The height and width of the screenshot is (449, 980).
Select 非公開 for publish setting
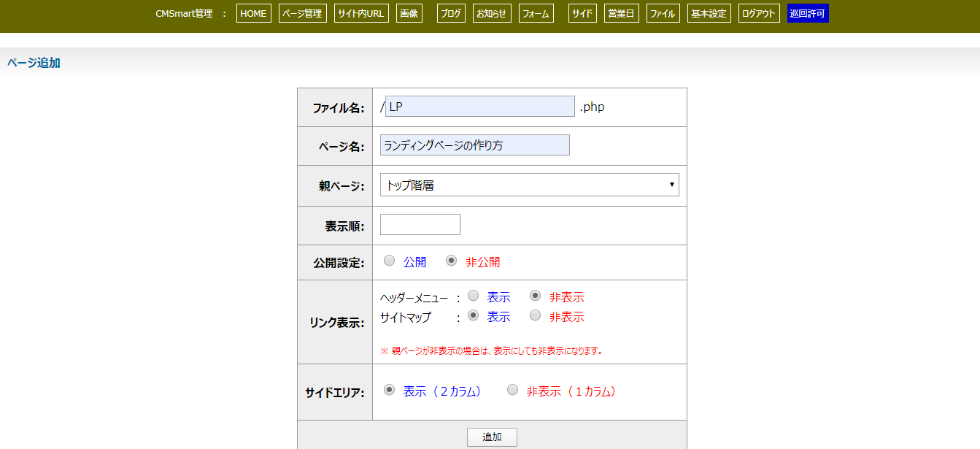(x=452, y=261)
